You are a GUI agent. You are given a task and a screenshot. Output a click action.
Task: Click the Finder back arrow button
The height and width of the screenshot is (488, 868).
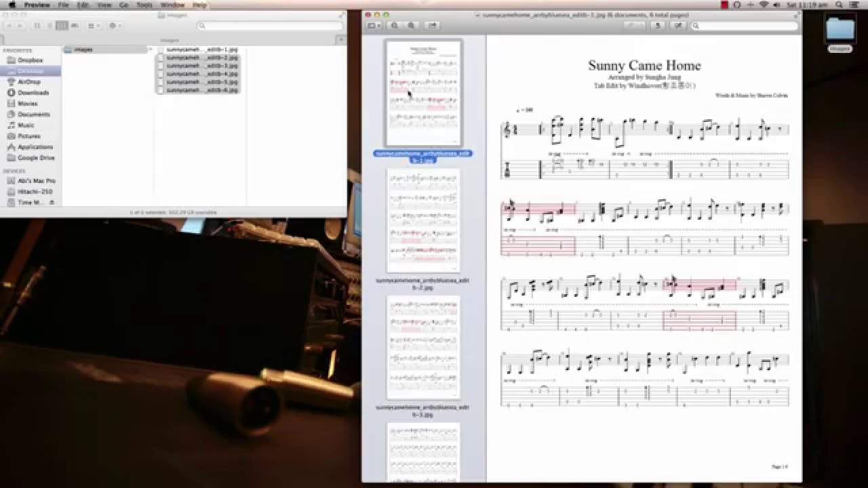pyautogui.click(x=10, y=26)
